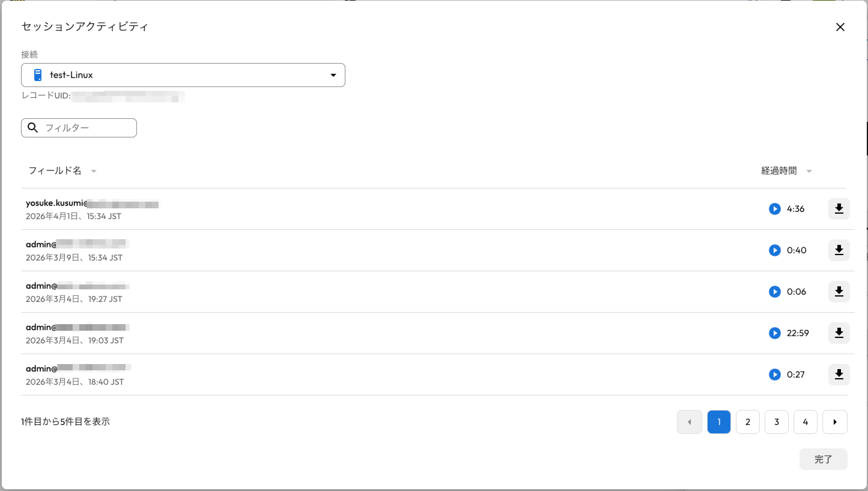
Task: Play the 22:59 session recording
Action: (x=775, y=333)
